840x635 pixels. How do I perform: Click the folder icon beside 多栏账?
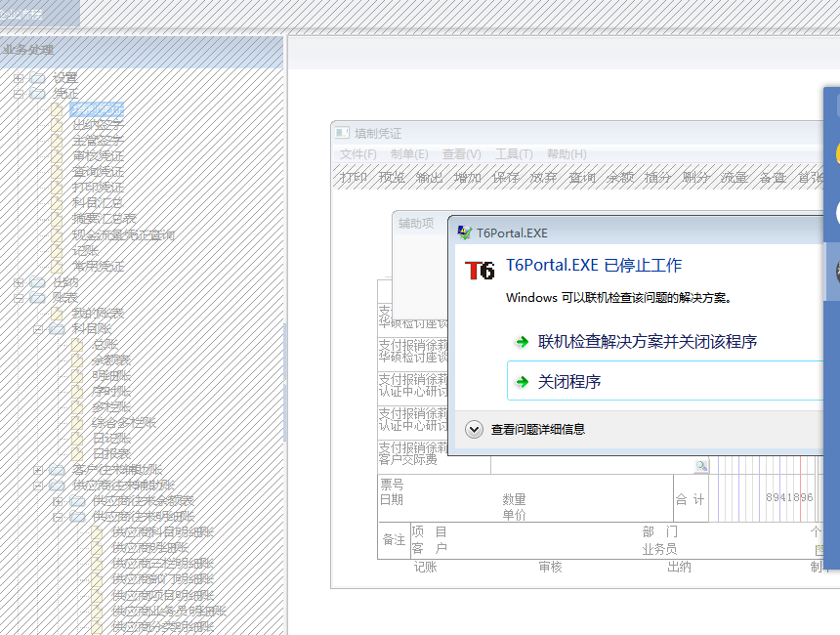[x=77, y=406]
